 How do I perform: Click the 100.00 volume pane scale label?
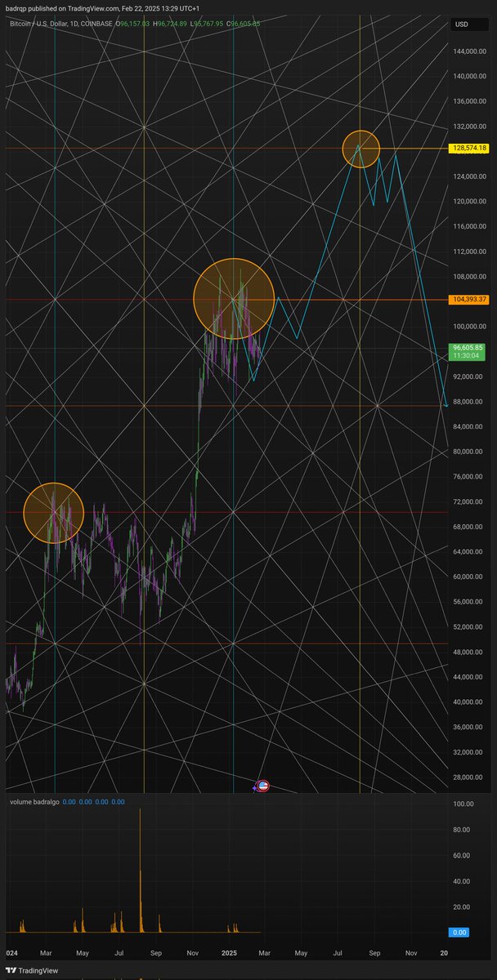coord(463,804)
